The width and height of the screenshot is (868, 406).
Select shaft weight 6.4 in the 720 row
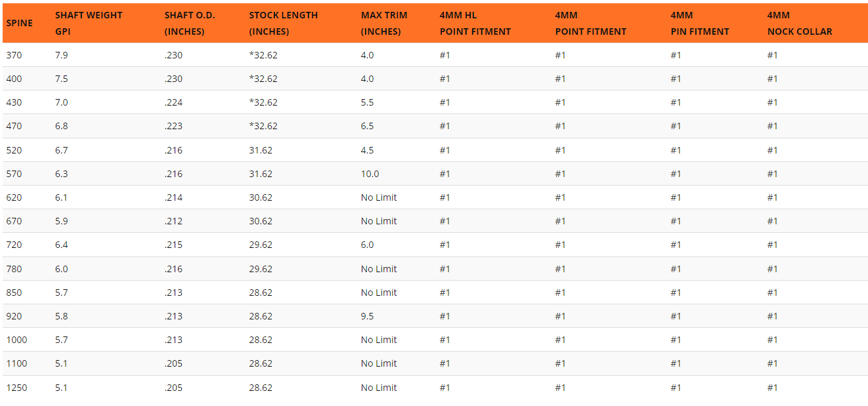[x=62, y=245]
